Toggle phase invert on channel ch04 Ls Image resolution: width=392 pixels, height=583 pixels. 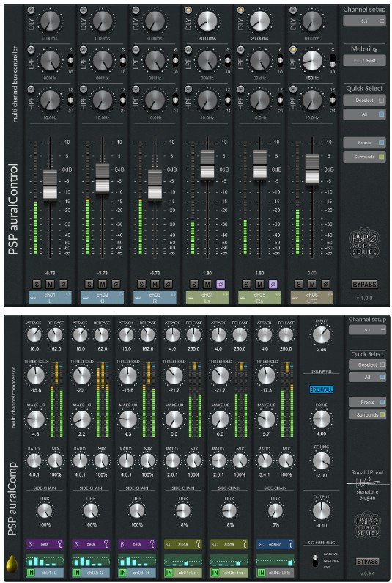point(221,285)
